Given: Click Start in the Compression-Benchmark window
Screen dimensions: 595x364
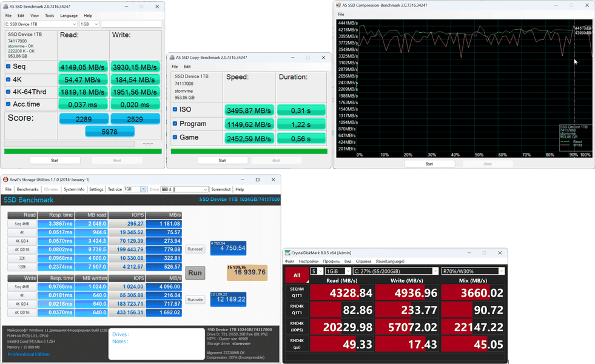Looking at the screenshot, I should pos(429,164).
